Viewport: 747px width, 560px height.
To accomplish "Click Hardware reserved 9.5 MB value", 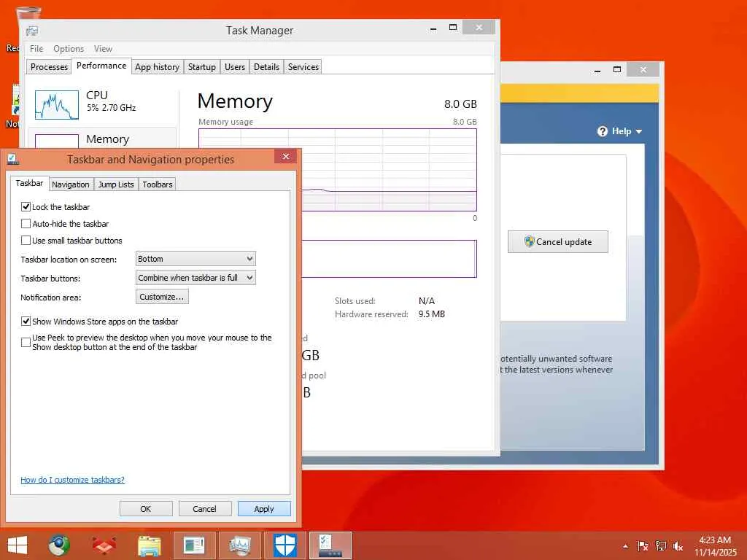I will (432, 314).
